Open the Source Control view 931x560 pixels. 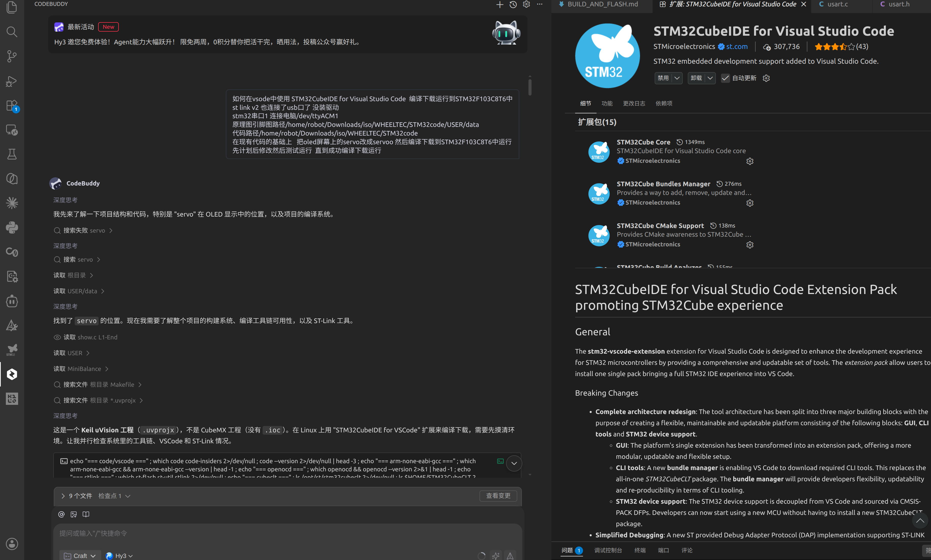point(12,56)
